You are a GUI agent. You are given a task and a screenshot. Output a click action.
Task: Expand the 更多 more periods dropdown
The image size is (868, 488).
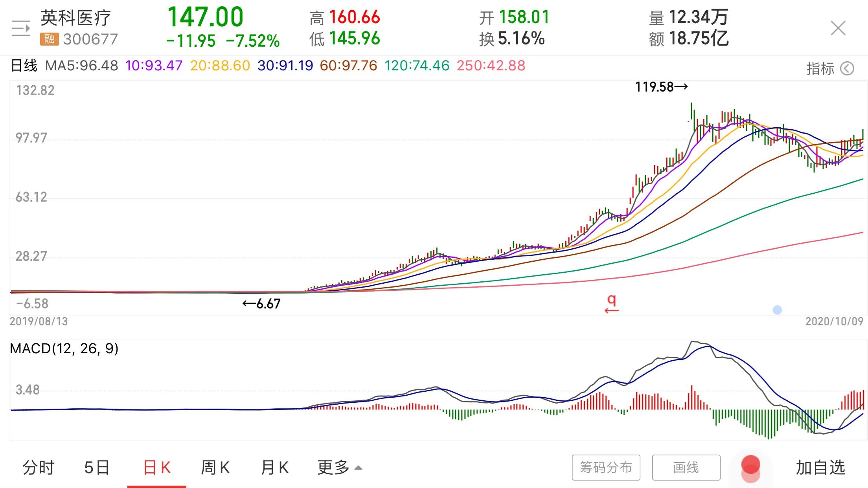(x=339, y=468)
